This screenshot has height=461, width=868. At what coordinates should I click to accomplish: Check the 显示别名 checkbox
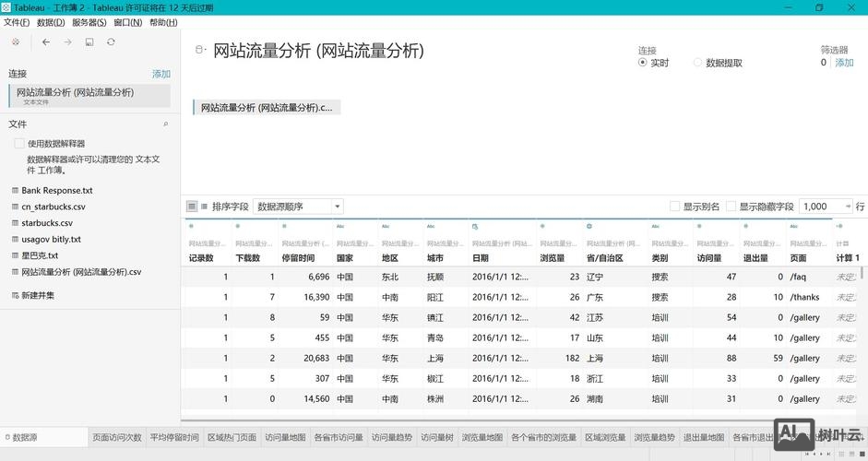674,207
